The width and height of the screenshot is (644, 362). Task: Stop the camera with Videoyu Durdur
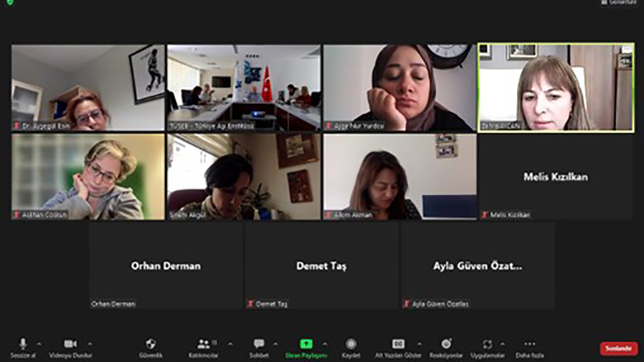(x=70, y=345)
